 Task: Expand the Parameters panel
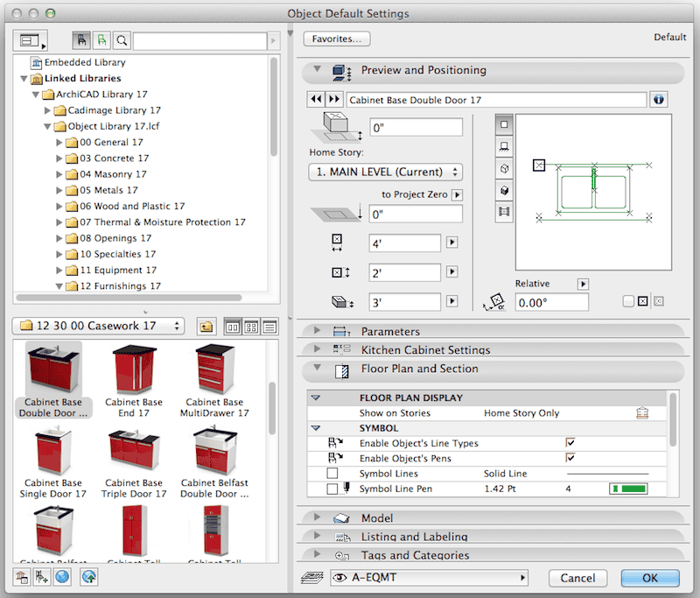pos(390,332)
